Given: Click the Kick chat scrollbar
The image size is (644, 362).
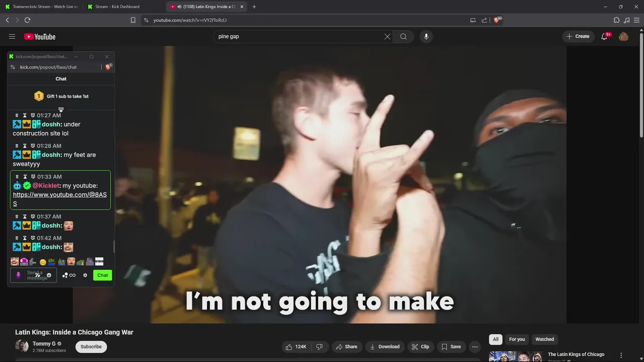Looking at the screenshot, I should [113, 246].
